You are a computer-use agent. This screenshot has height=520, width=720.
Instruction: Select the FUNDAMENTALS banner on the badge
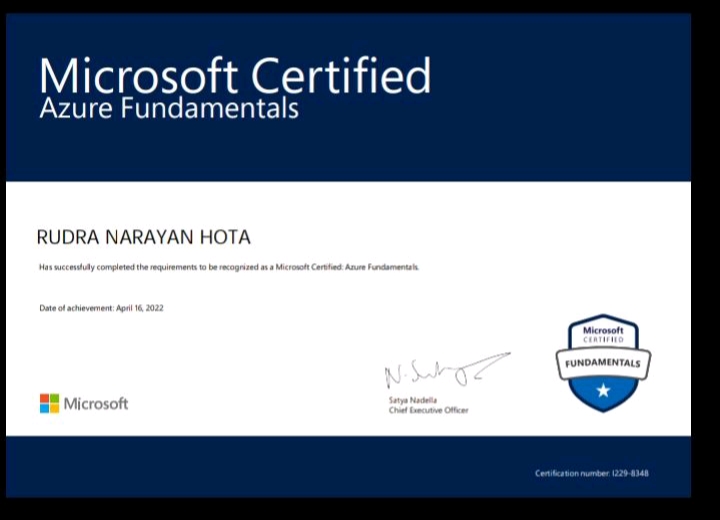(x=603, y=362)
